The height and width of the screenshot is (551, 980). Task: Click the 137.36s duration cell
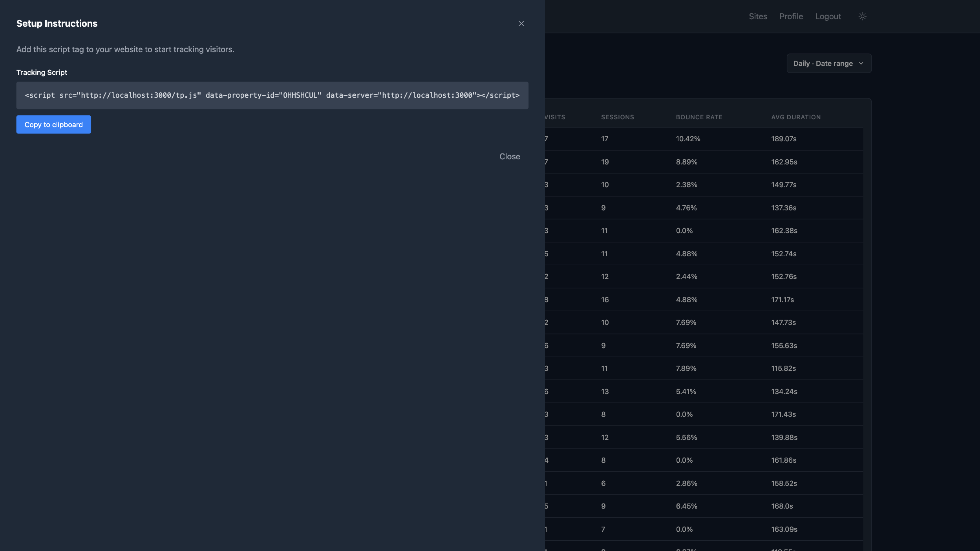[784, 208]
